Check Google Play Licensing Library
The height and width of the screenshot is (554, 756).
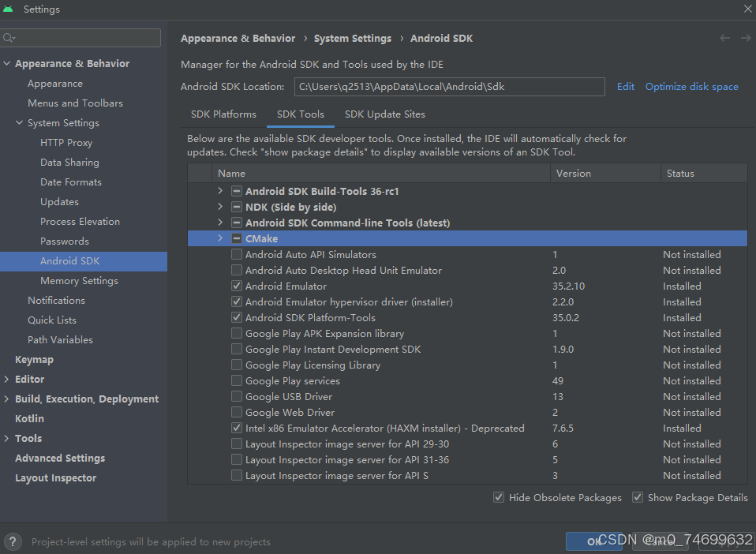(x=237, y=365)
